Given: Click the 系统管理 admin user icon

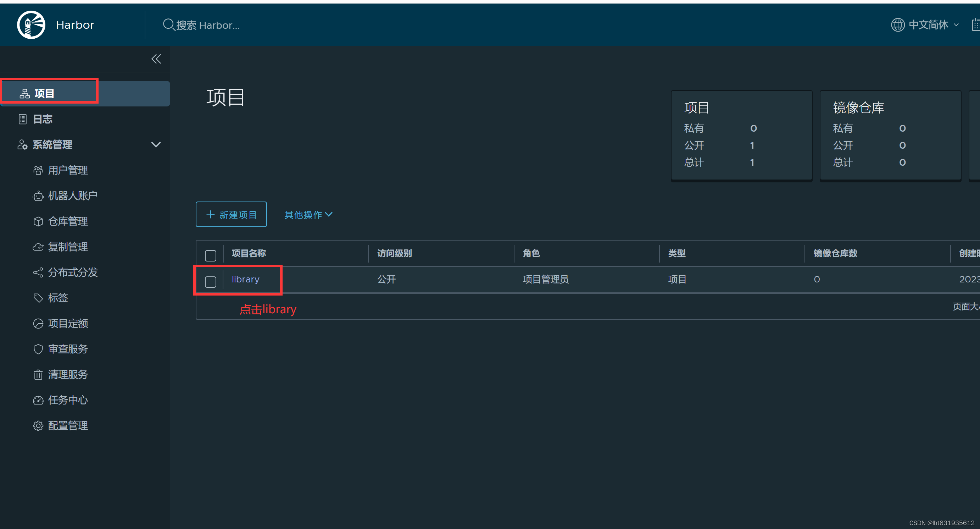Looking at the screenshot, I should click(22, 145).
